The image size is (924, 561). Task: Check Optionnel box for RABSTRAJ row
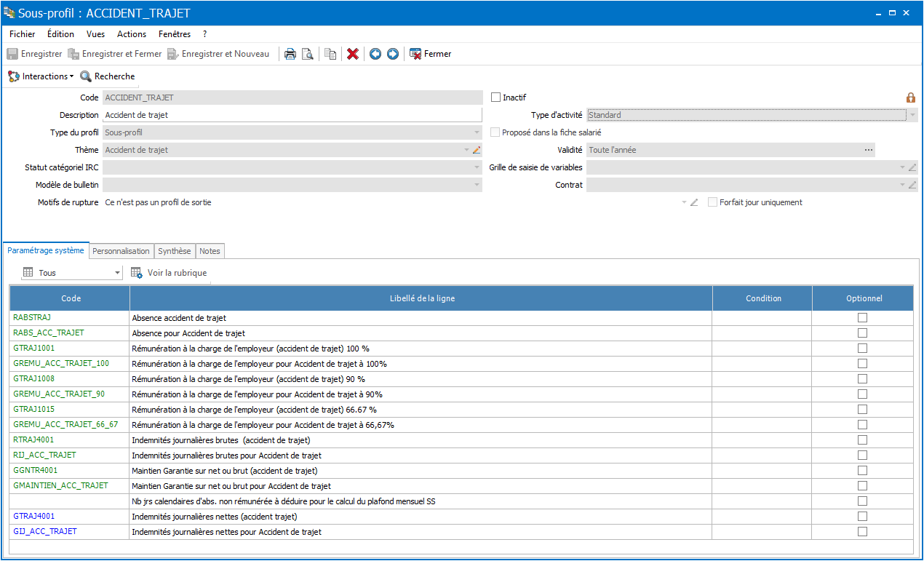[863, 318]
